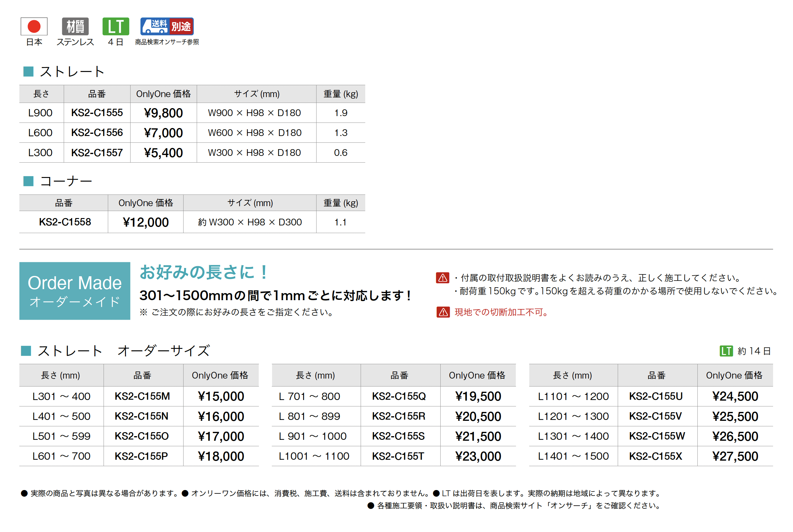Click product number KS2-C155T
This screenshot has height=532, width=793.
coord(398,456)
